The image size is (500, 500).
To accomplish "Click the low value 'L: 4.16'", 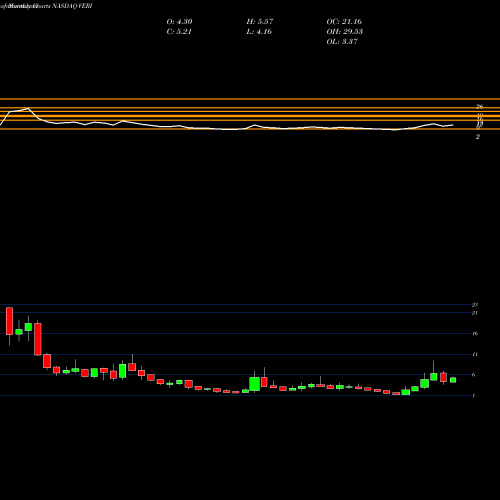I will point(259,32).
